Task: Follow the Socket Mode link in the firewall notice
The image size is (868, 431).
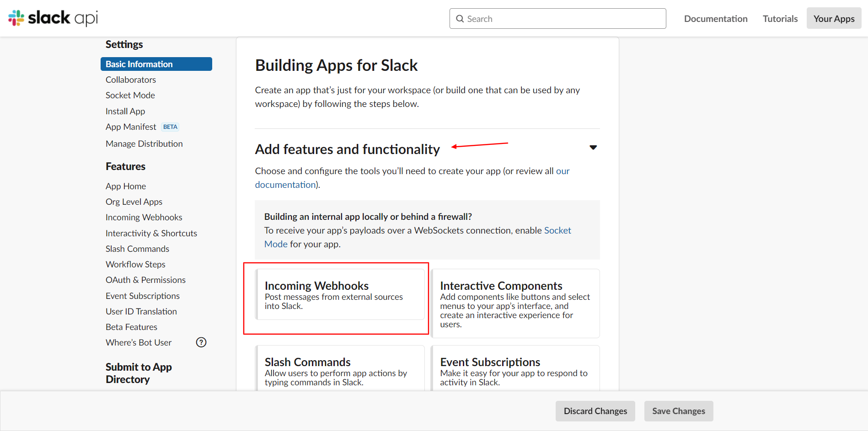Action: click(x=557, y=230)
